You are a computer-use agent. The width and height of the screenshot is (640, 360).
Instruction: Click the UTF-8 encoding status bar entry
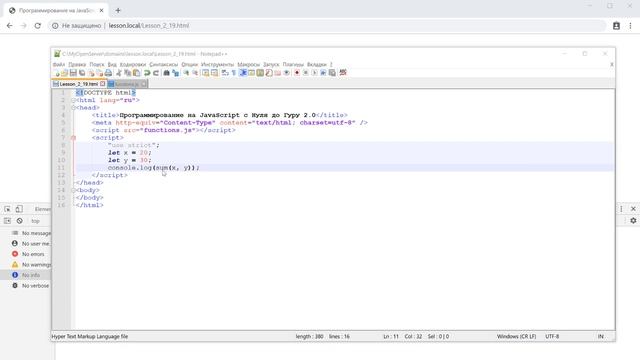552,337
